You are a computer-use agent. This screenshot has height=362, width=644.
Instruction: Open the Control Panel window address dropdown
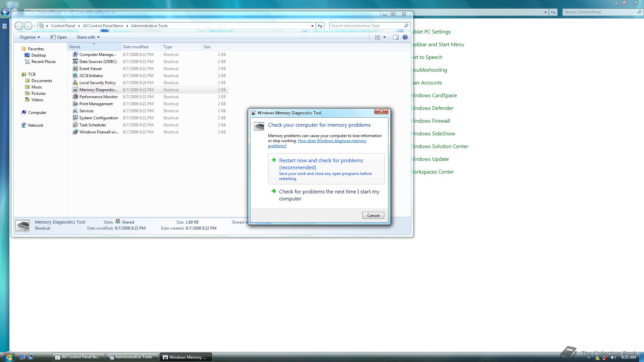point(545,12)
